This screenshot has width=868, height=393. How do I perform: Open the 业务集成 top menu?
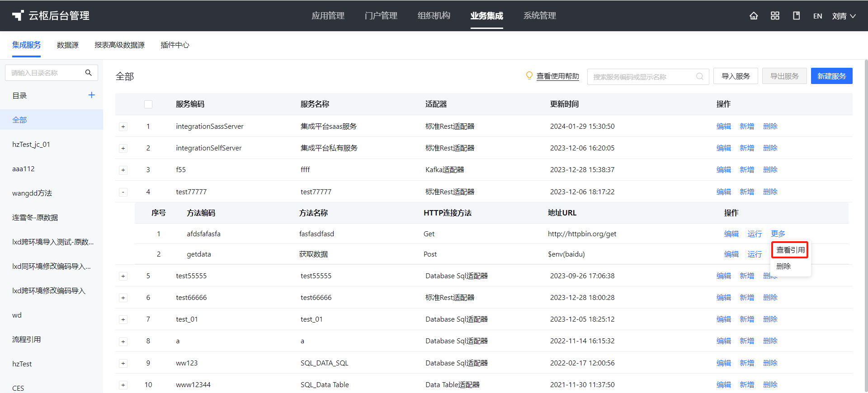487,16
